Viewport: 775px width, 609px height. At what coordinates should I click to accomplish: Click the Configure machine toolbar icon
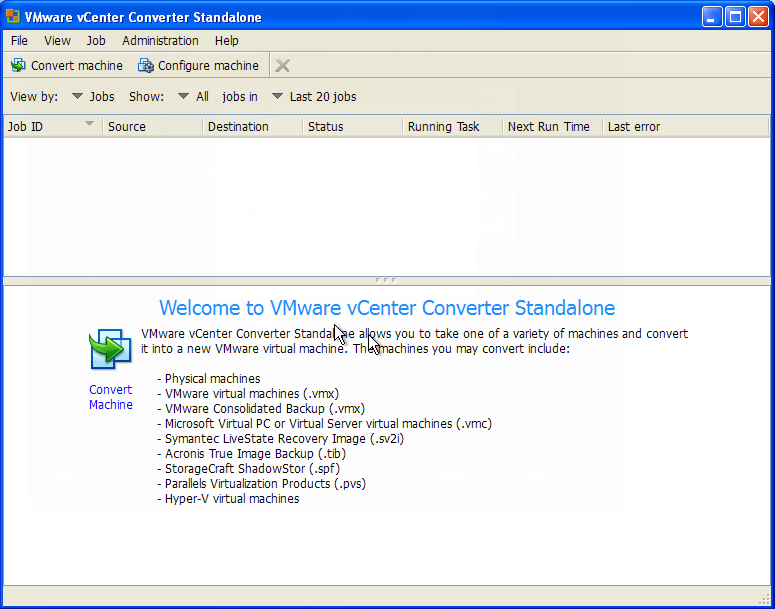click(x=146, y=65)
